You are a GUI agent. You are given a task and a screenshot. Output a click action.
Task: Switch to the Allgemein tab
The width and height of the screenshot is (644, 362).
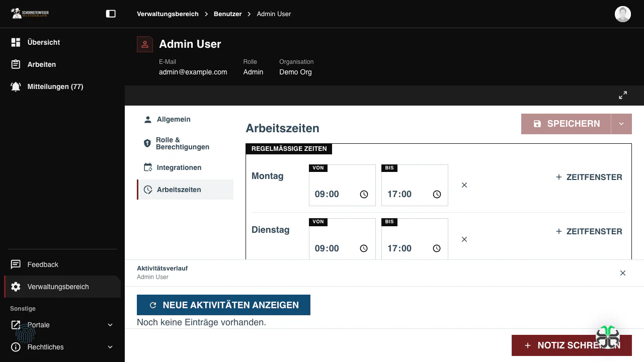pyautogui.click(x=185, y=120)
